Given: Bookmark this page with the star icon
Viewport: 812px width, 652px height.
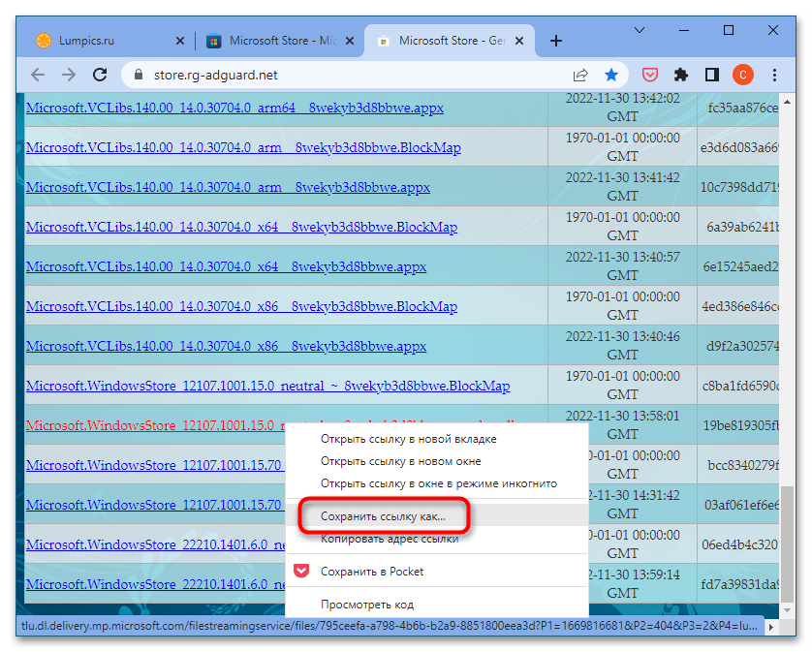Looking at the screenshot, I should click(x=611, y=75).
